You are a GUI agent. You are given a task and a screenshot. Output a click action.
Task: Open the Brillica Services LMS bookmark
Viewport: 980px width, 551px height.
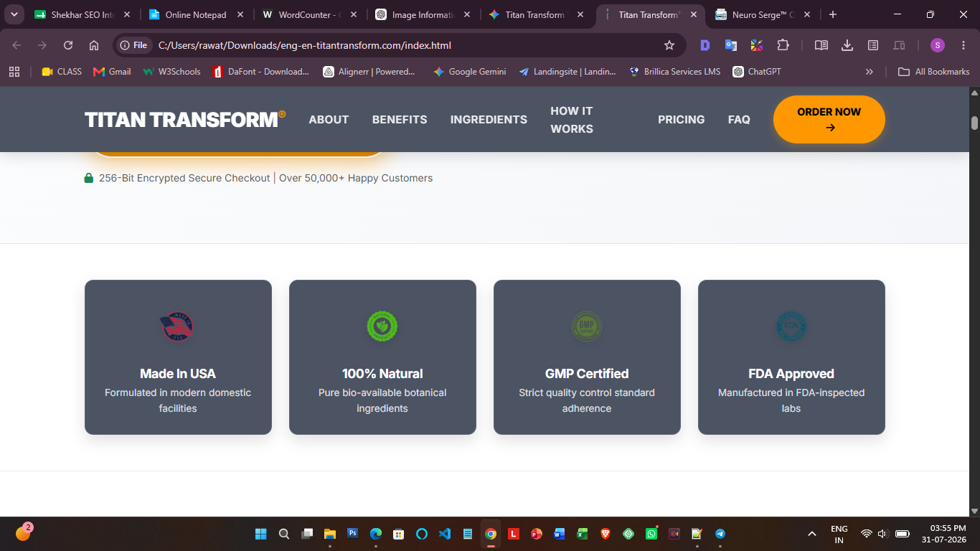[x=674, y=72]
